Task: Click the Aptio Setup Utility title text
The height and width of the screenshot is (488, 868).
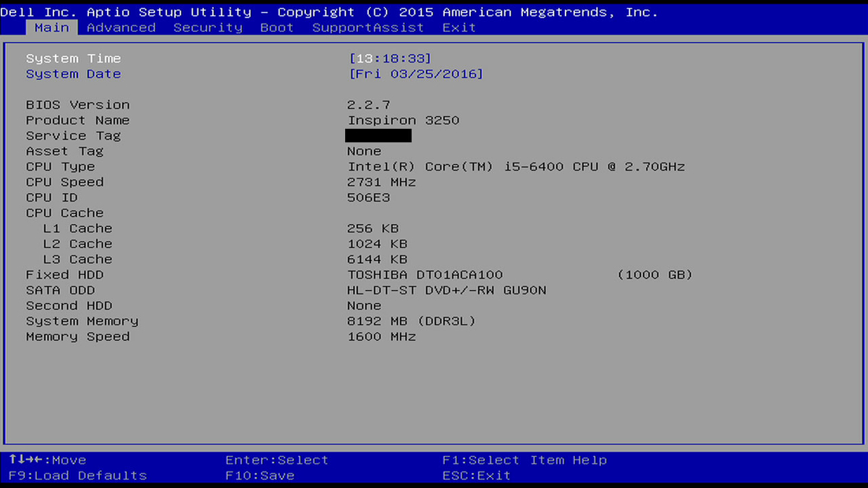Action: pos(169,12)
